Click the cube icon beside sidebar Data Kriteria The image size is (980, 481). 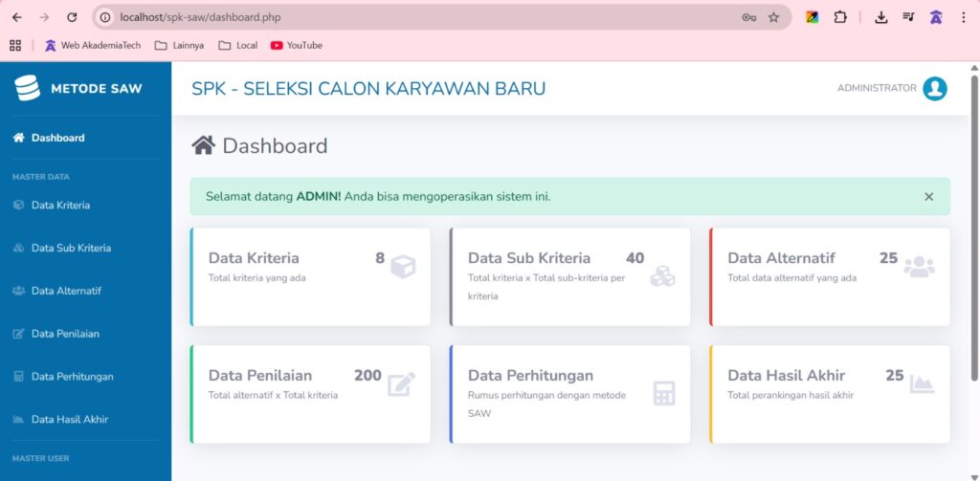19,205
